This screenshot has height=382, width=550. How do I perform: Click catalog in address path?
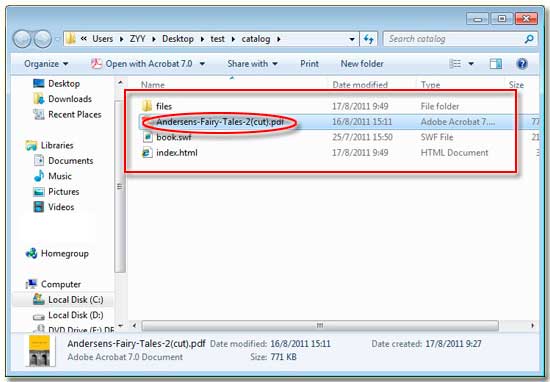(x=256, y=39)
